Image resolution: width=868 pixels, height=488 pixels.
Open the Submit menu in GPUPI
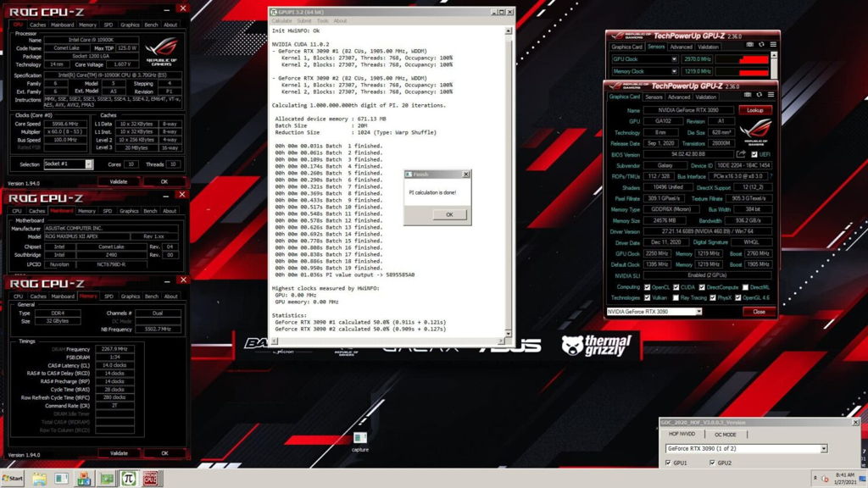[304, 21]
